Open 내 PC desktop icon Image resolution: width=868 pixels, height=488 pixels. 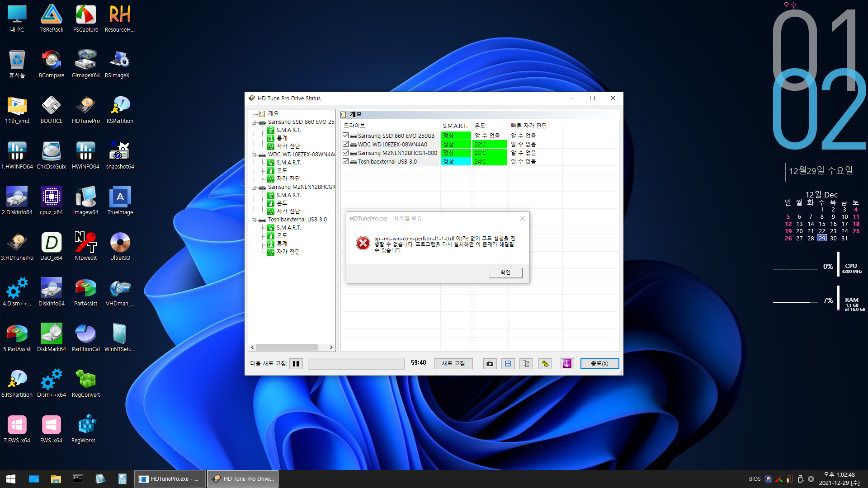click(17, 19)
